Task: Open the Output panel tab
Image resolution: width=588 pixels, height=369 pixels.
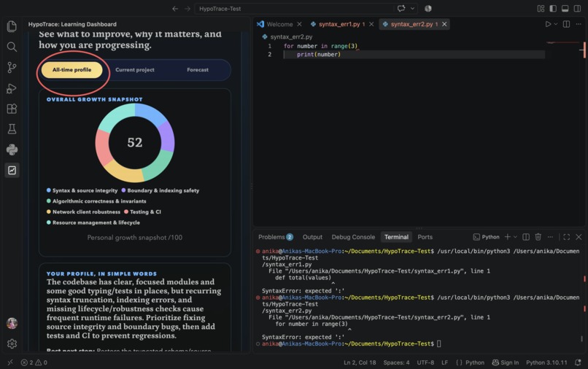Action: [x=312, y=237]
